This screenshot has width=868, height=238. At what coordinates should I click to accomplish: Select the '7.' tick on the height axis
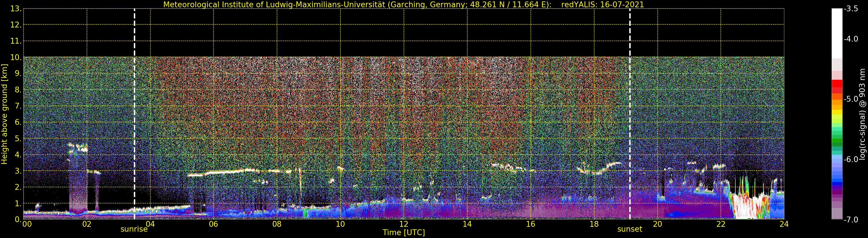tap(18, 106)
